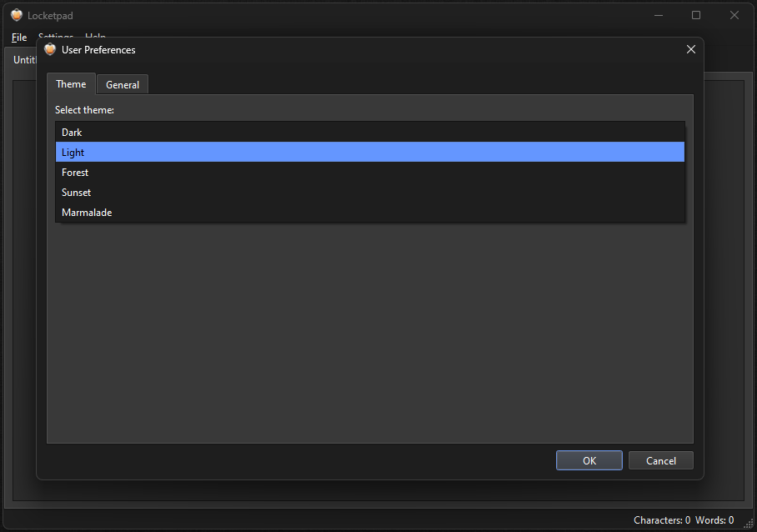Confirm preferences with OK button

589,459
